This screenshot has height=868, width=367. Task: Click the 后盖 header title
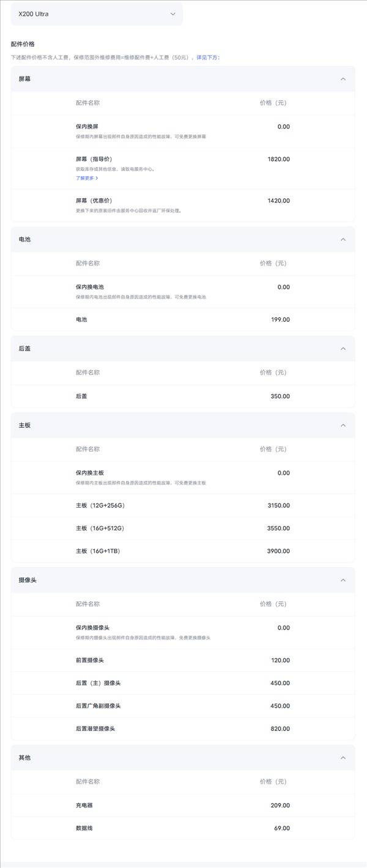[x=24, y=349]
